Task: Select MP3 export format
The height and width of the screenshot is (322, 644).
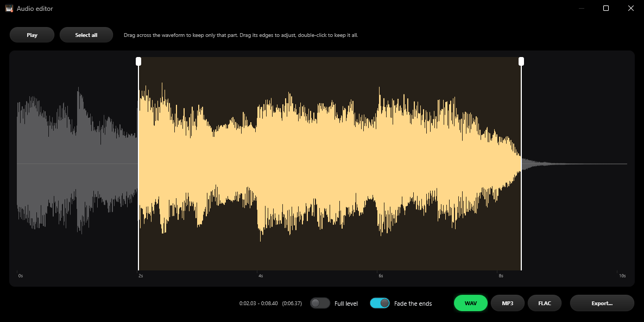Action: click(508, 303)
